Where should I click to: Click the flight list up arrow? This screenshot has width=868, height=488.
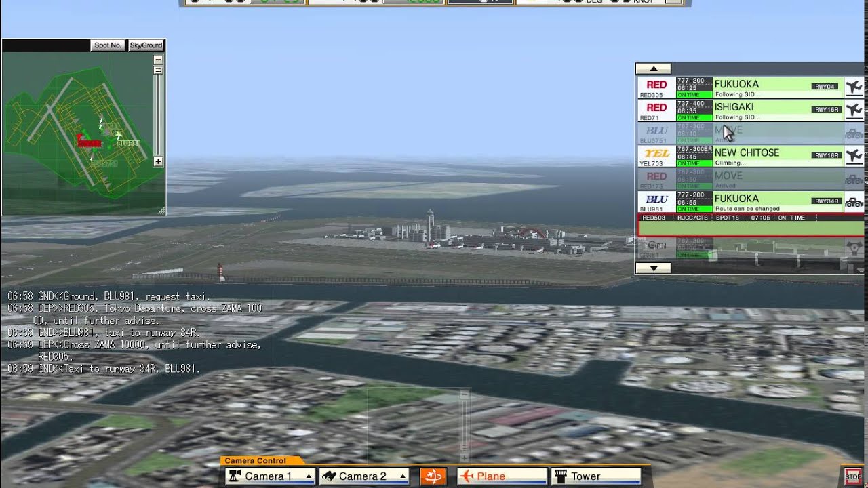coord(654,68)
